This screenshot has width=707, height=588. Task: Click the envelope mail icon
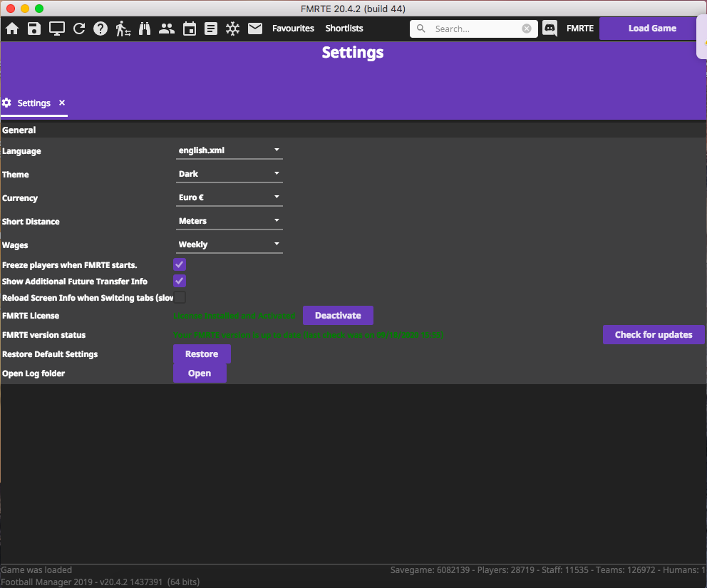(x=255, y=29)
